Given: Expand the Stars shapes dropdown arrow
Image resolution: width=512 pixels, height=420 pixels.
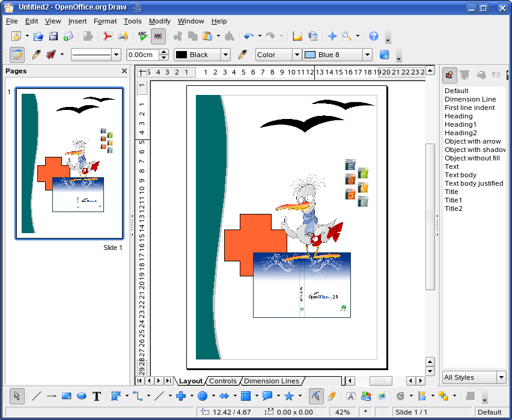Looking at the screenshot, I should point(300,396).
